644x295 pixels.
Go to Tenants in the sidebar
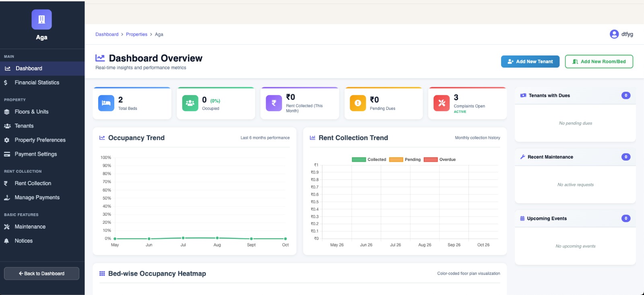tap(42, 126)
